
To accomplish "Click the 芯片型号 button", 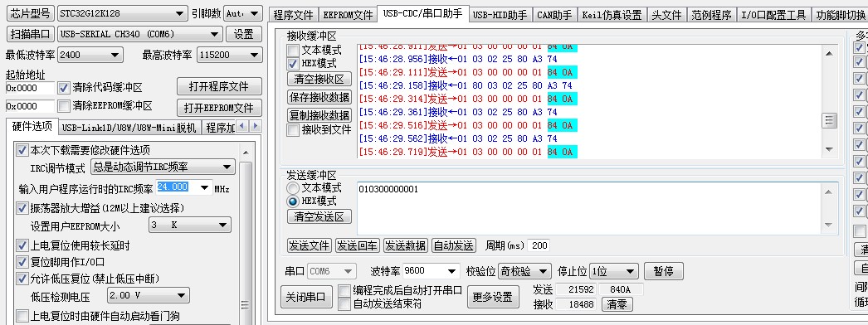I will coord(30,13).
